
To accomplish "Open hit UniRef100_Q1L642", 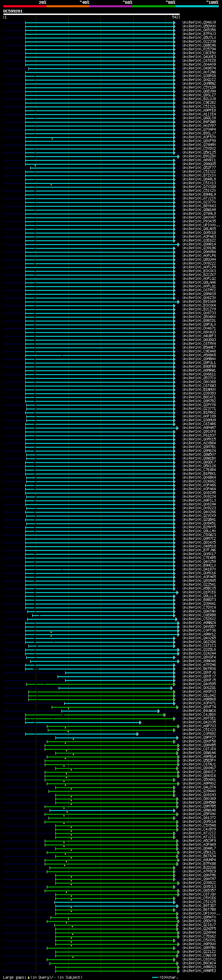I will [x=199, y=695].
